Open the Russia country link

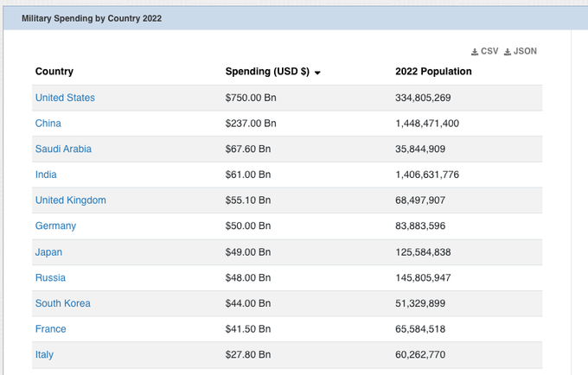click(50, 278)
